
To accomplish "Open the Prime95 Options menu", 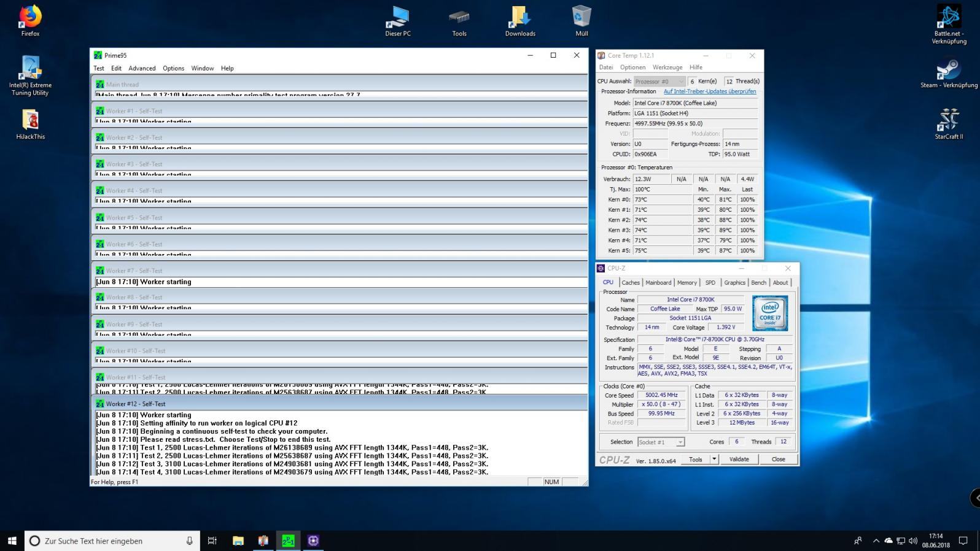I will click(173, 68).
